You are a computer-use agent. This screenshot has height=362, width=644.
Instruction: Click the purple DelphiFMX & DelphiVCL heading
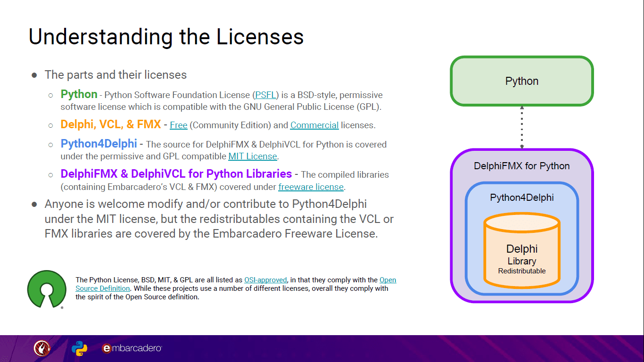click(x=176, y=174)
